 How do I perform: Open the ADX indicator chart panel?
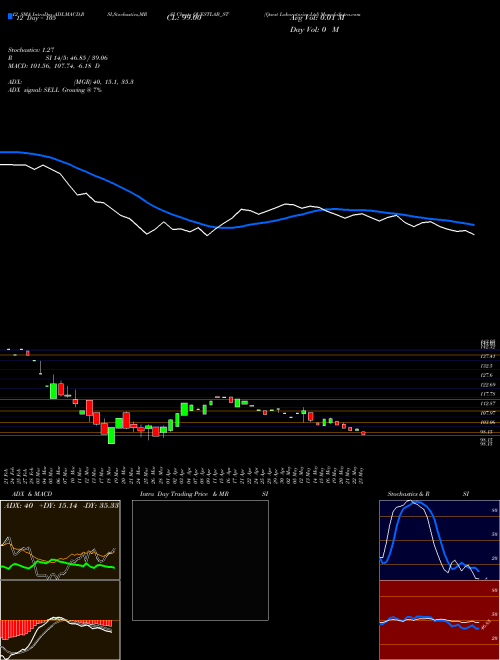[x=60, y=540]
